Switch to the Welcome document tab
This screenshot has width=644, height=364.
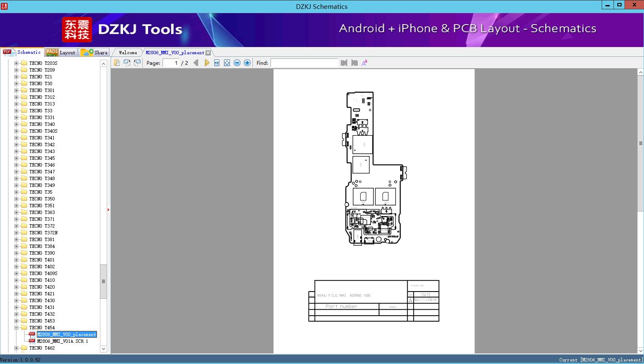pos(127,53)
